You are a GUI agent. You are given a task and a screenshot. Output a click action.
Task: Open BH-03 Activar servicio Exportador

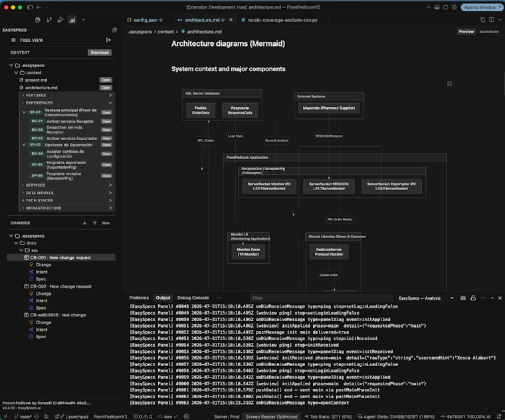click(x=106, y=138)
